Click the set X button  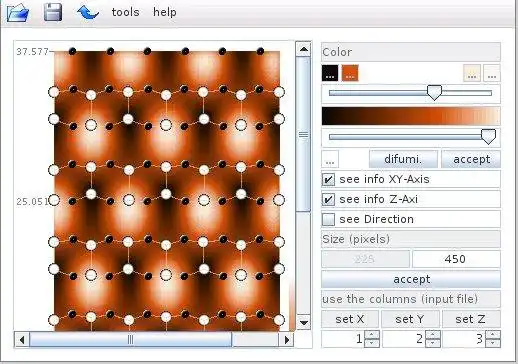click(x=350, y=319)
